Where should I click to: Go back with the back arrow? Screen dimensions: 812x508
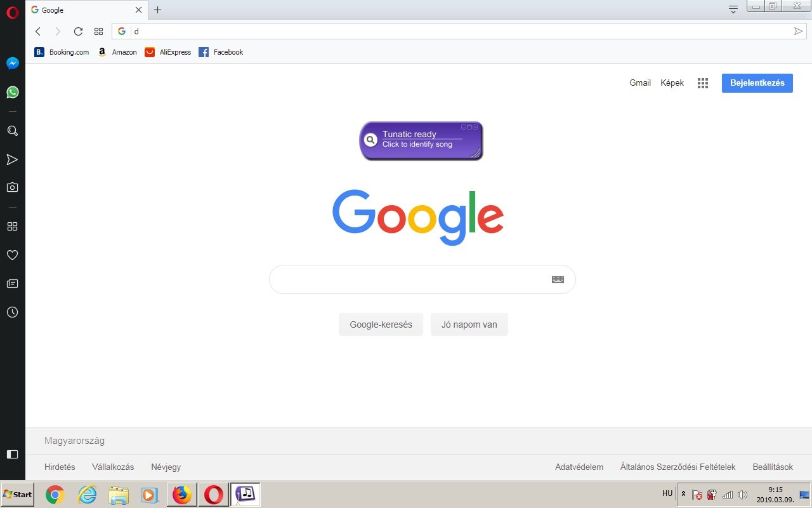point(38,31)
